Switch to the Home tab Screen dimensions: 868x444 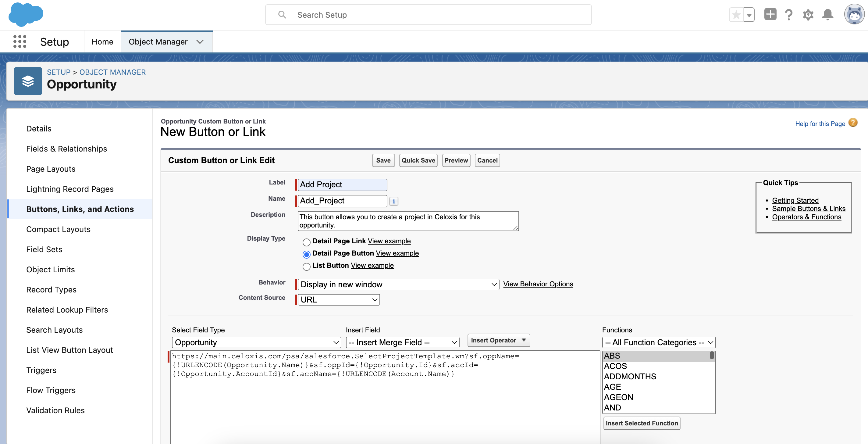[x=102, y=41]
